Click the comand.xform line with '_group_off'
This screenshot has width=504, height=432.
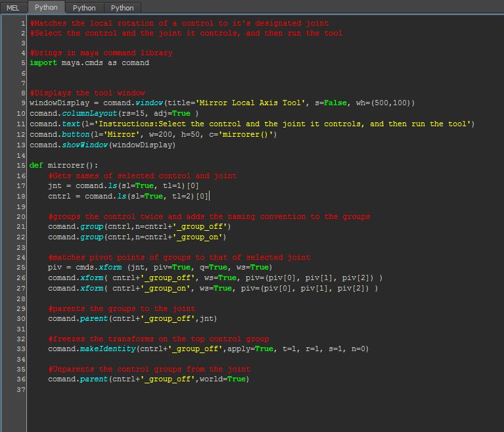[216, 277]
